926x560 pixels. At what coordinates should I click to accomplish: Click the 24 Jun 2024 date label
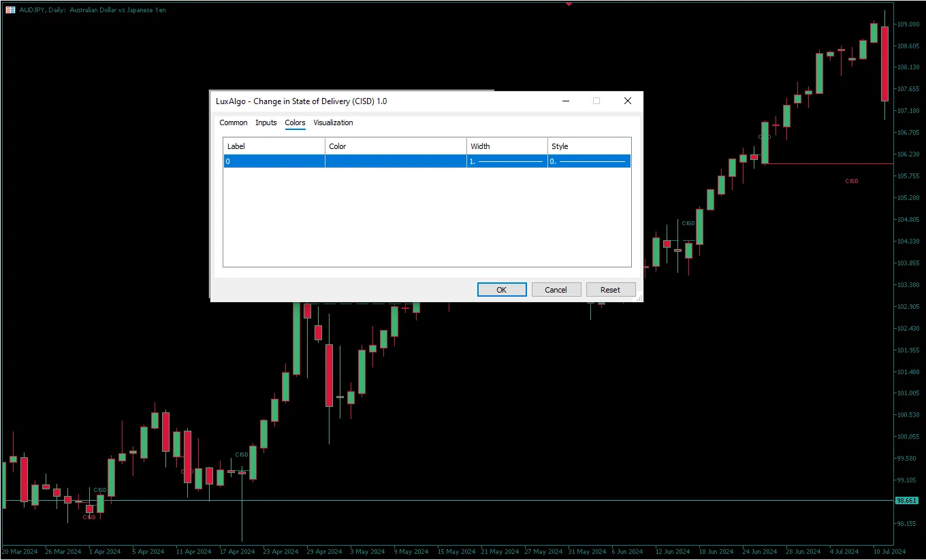click(x=760, y=551)
